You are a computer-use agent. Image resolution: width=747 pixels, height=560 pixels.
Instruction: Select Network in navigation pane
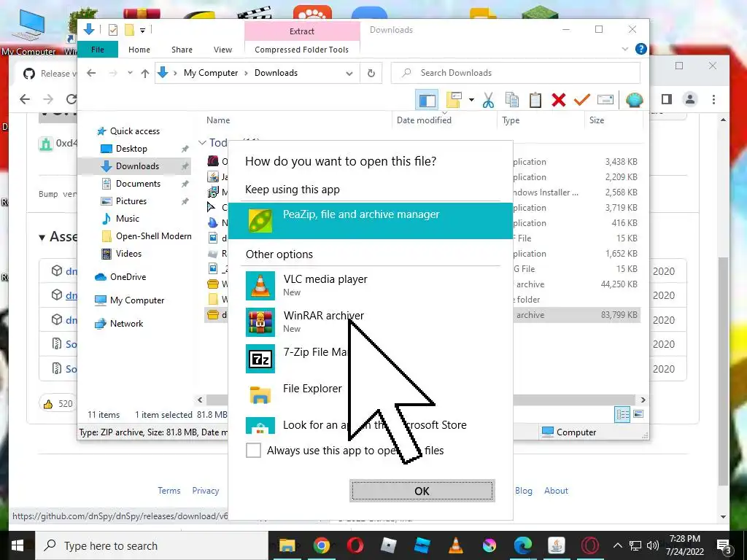click(x=126, y=323)
